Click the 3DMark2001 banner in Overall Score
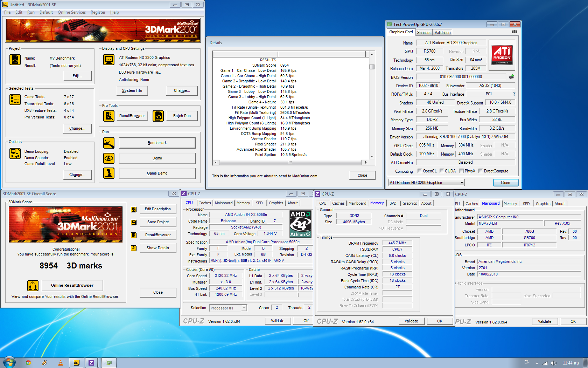The width and height of the screenshot is (588, 368). (66, 224)
